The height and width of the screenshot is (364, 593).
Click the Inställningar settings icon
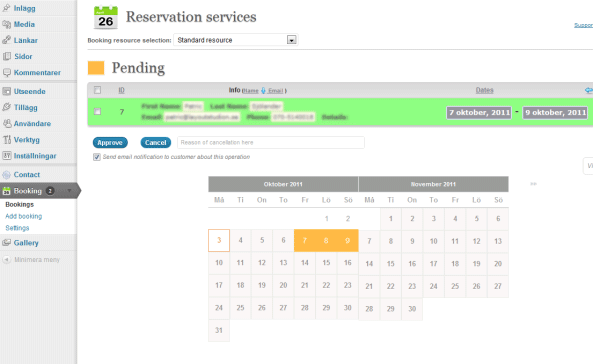coord(6,156)
